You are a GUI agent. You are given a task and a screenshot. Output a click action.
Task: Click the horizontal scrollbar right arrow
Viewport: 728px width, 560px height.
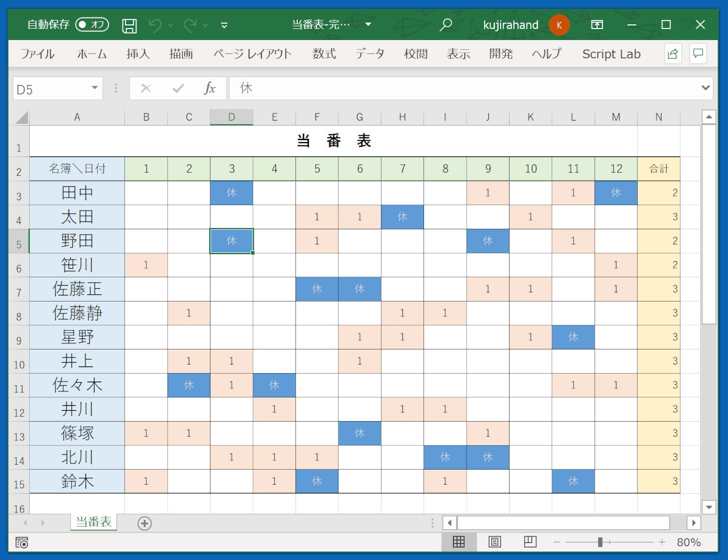694,522
